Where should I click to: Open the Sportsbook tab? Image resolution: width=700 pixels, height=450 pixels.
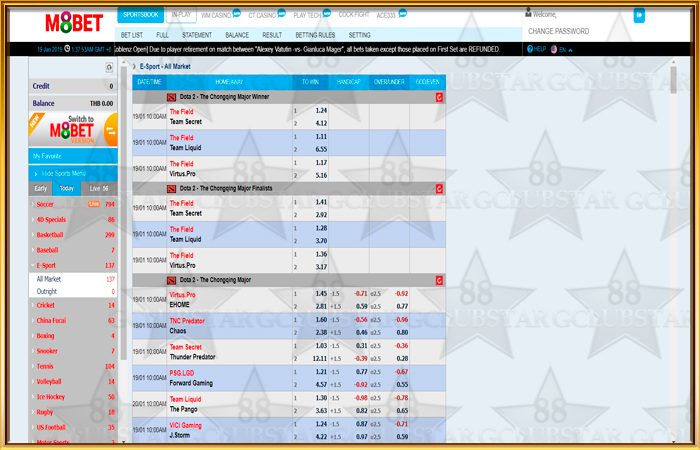pos(141,15)
